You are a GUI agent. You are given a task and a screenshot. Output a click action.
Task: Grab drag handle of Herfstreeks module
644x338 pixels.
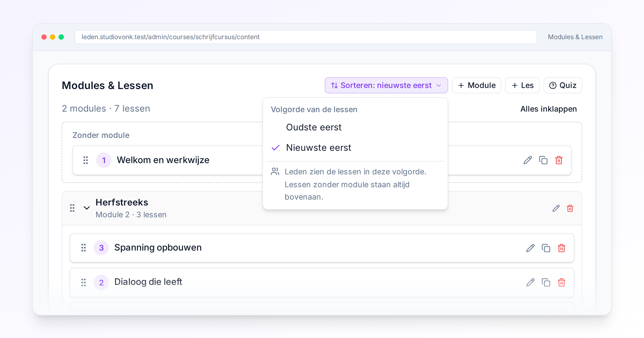coord(72,208)
